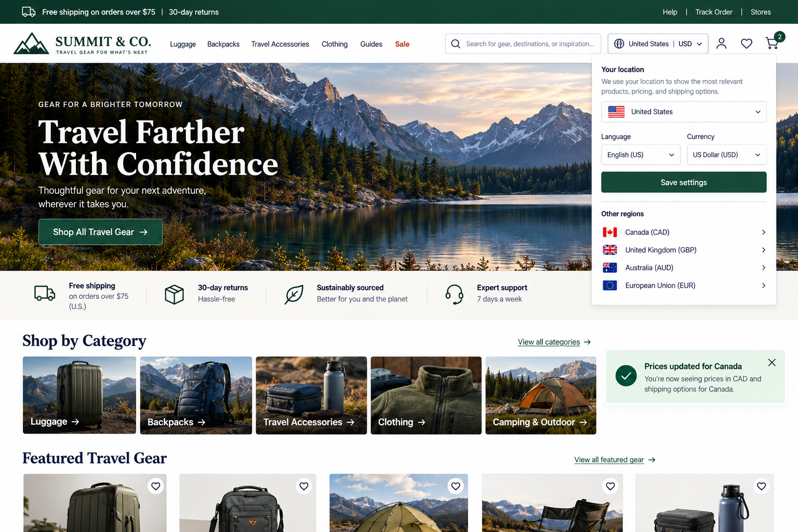
Task: Click the search magnifier icon
Action: 456,44
